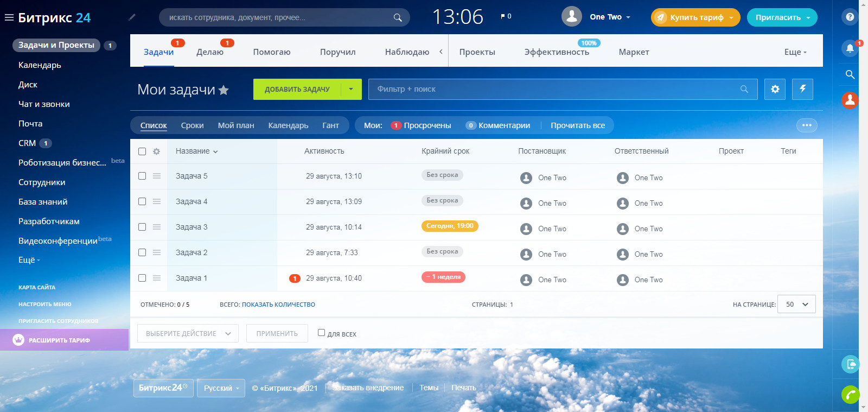This screenshot has width=868, height=412.
Task: Toggle the select-all checkbox in table header
Action: click(142, 151)
